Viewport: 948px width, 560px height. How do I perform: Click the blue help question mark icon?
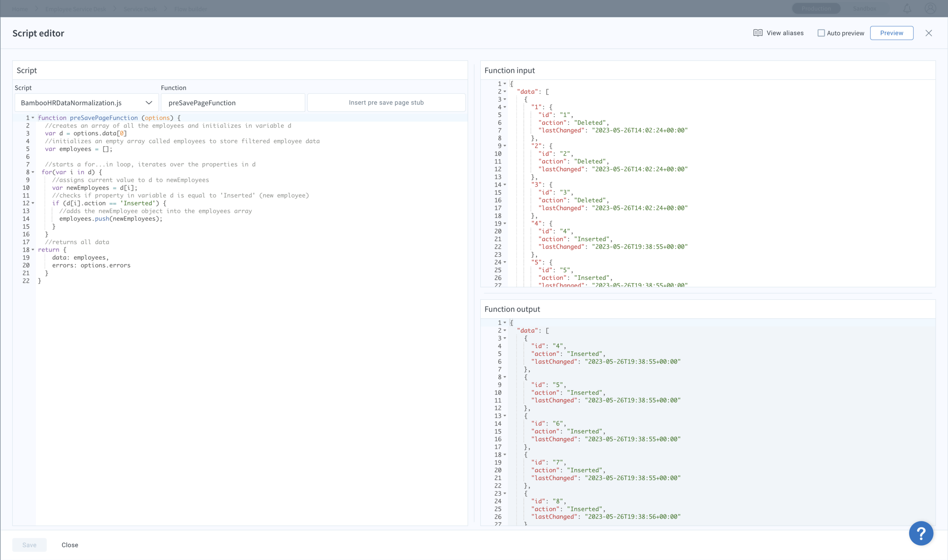point(921,533)
